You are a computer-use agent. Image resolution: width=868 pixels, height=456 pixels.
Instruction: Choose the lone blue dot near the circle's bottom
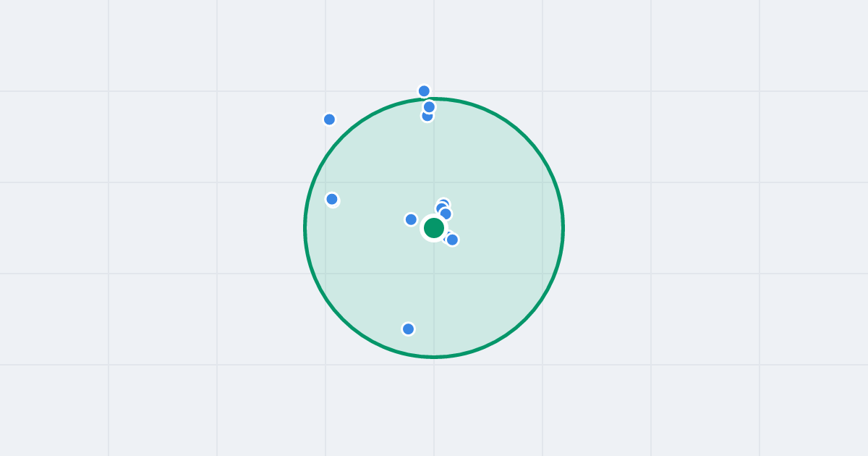click(x=408, y=329)
